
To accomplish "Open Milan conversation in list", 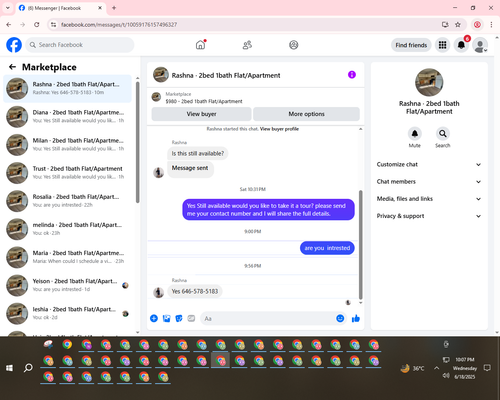I will tap(67, 145).
